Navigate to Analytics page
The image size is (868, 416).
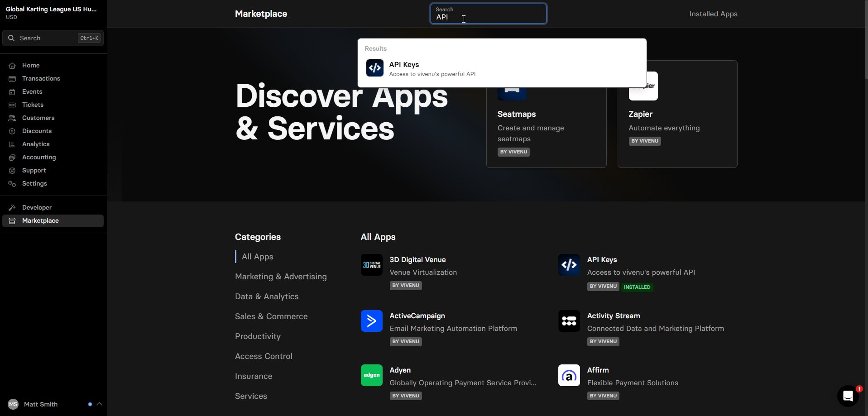53,144
